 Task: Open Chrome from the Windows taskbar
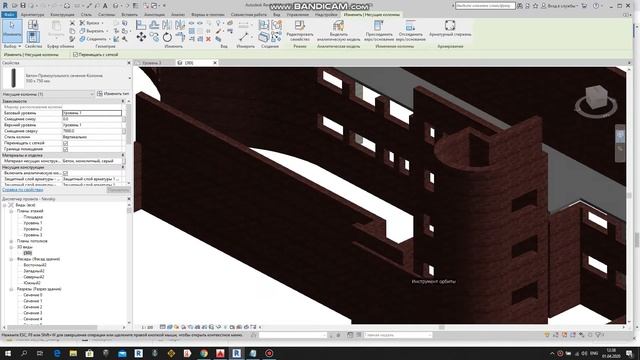click(x=204, y=353)
